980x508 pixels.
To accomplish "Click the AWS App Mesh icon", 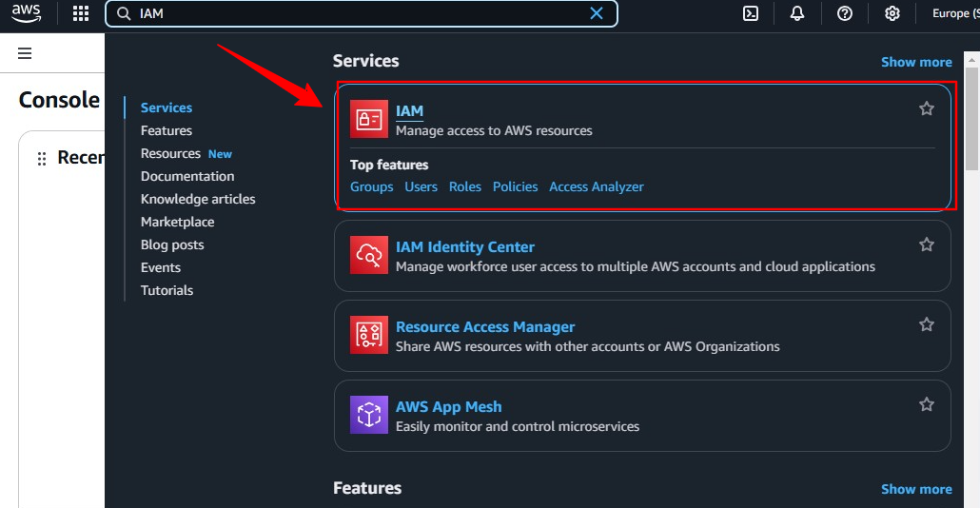I will click(x=369, y=415).
